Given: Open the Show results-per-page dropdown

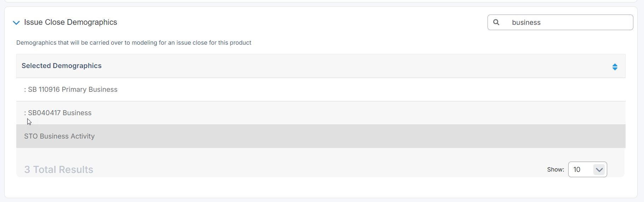Looking at the screenshot, I should [x=587, y=169].
